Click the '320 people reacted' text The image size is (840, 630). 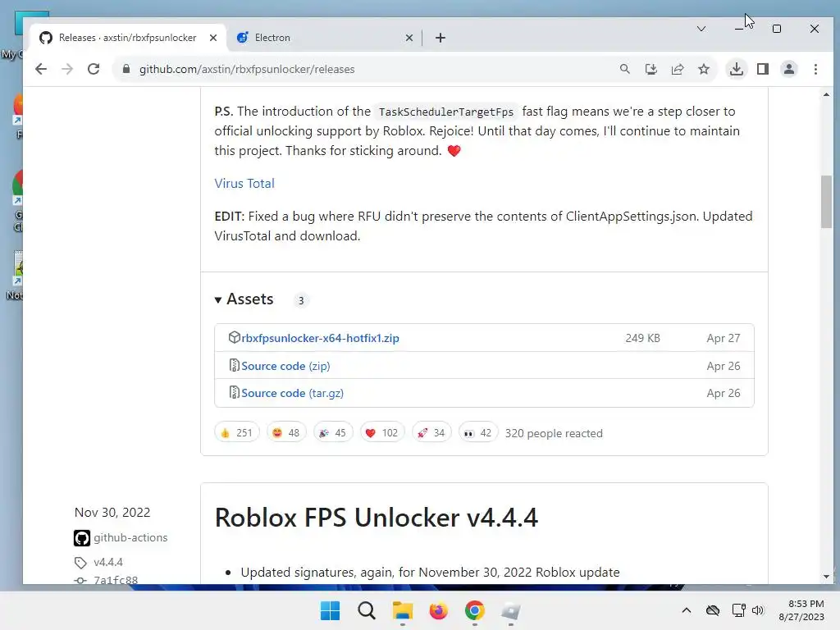click(x=554, y=433)
